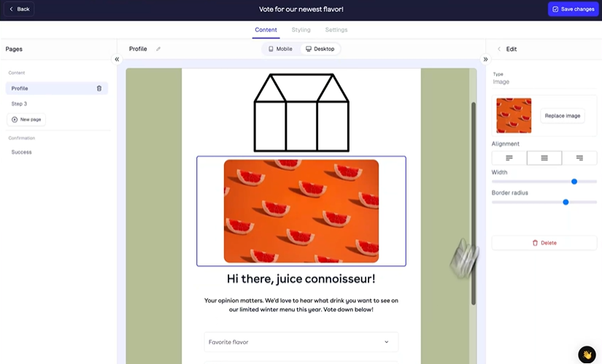Switch preview to Mobile view

[x=280, y=49]
